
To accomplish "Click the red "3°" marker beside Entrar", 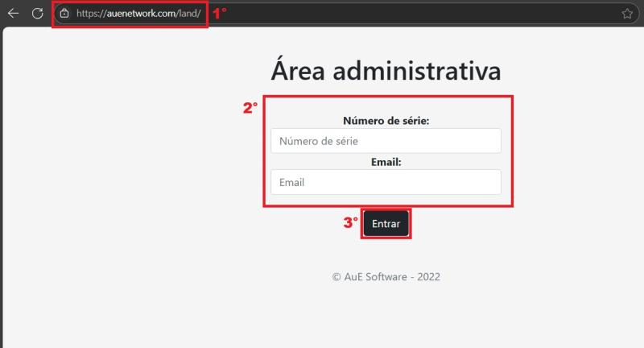I will [350, 223].
